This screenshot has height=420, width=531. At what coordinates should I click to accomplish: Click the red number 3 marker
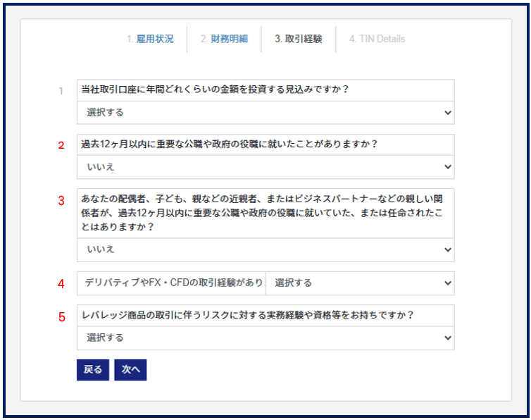tap(61, 200)
